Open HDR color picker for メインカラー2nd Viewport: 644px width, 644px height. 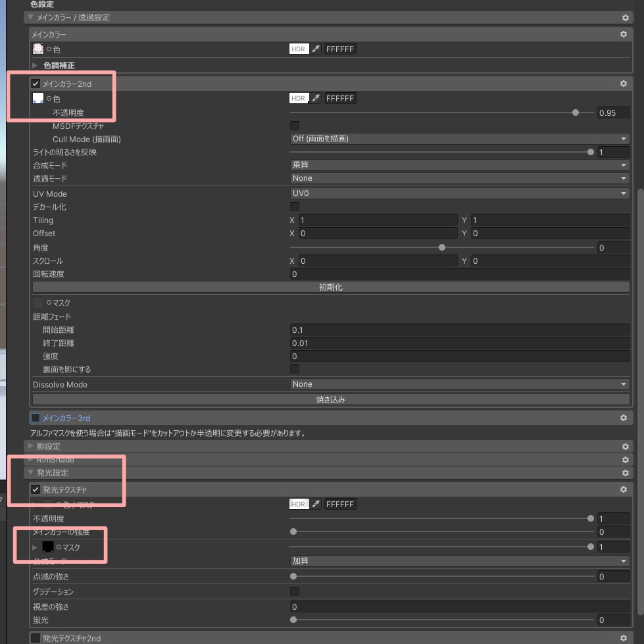click(299, 98)
